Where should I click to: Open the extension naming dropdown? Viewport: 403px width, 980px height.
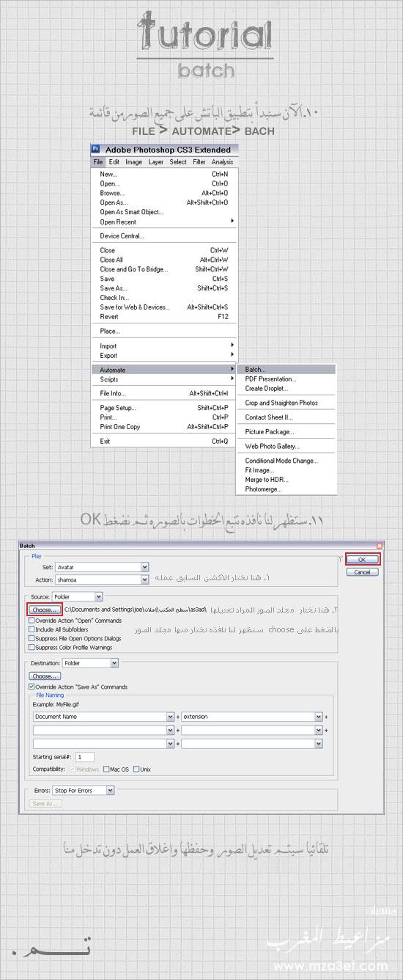click(x=252, y=717)
